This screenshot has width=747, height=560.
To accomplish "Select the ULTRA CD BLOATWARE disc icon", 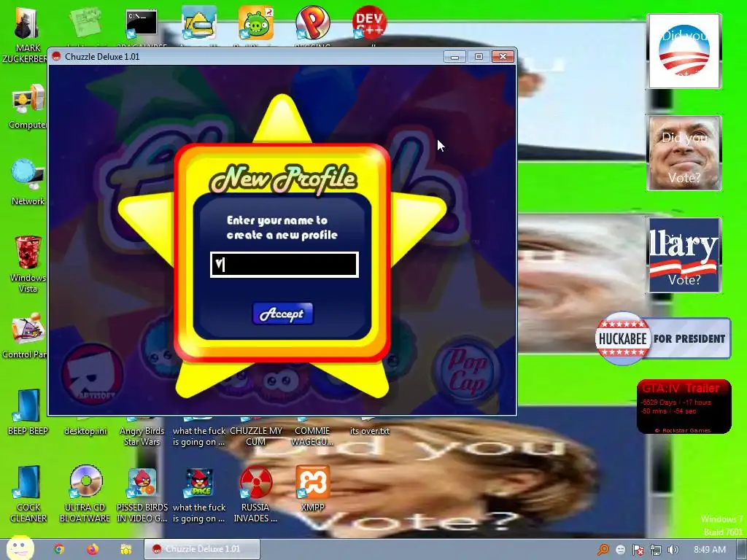I will [x=86, y=482].
